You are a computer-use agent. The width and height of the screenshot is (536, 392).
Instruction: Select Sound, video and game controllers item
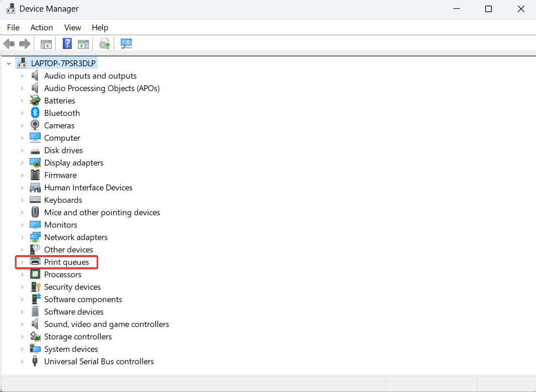[107, 324]
